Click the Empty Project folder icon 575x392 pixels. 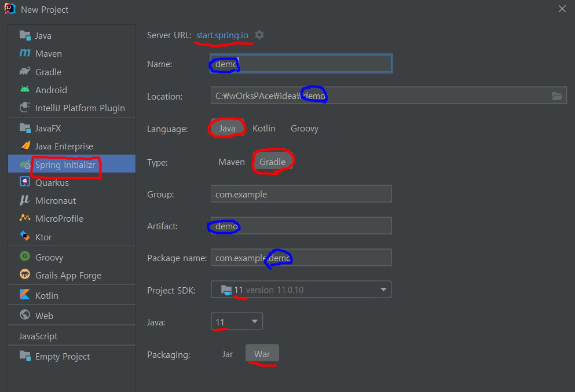click(x=25, y=356)
